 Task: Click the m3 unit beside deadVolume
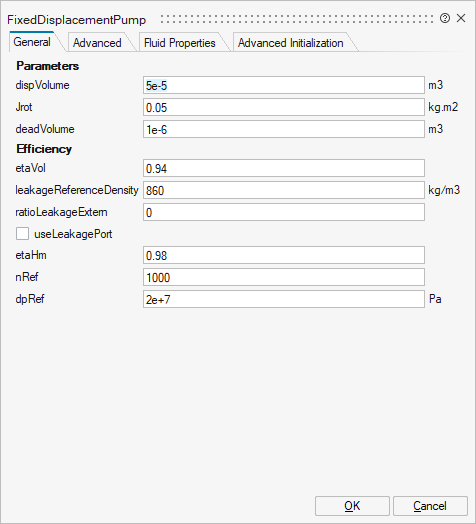436,129
